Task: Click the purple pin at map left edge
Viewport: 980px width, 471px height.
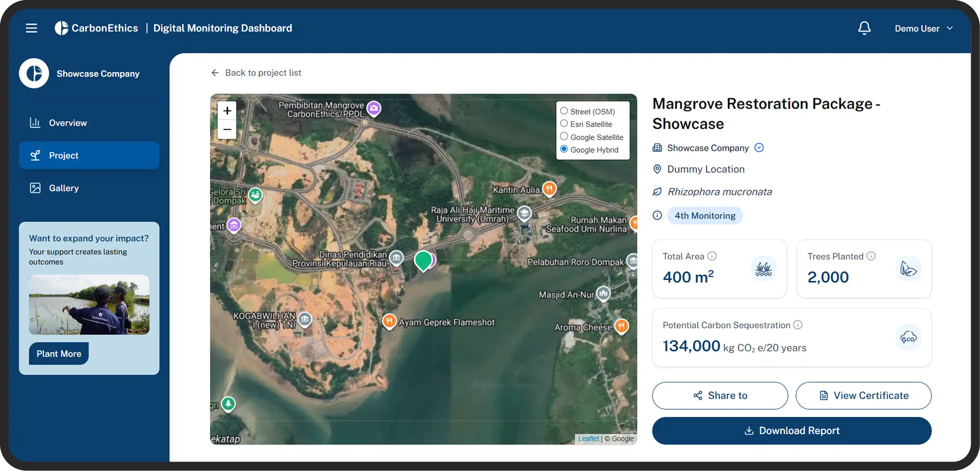Action: tap(234, 225)
